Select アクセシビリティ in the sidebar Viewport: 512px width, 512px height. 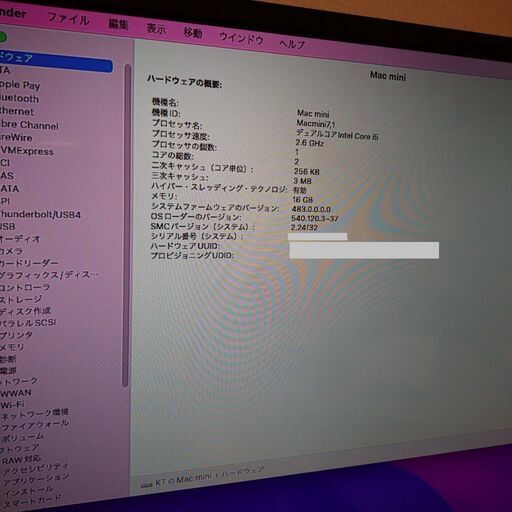point(34,469)
